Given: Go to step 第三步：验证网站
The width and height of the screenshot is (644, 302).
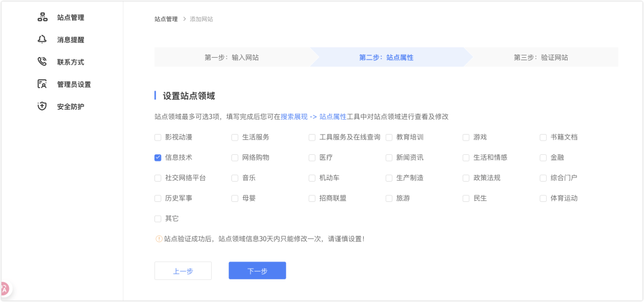Looking at the screenshot, I should [x=541, y=57].
